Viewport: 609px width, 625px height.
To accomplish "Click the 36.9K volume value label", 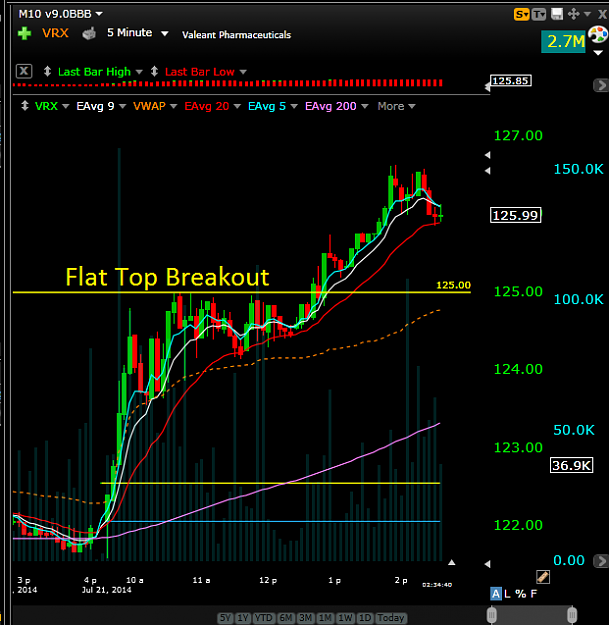I will pyautogui.click(x=572, y=465).
